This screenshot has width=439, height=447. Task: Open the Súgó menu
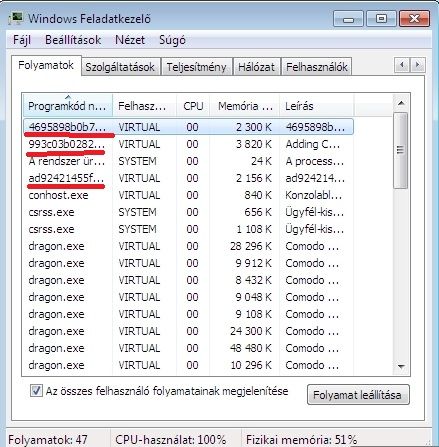172,40
